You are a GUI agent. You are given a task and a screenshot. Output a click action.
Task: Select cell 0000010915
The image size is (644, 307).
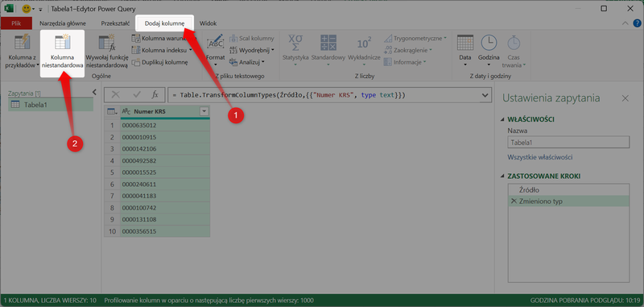click(165, 137)
